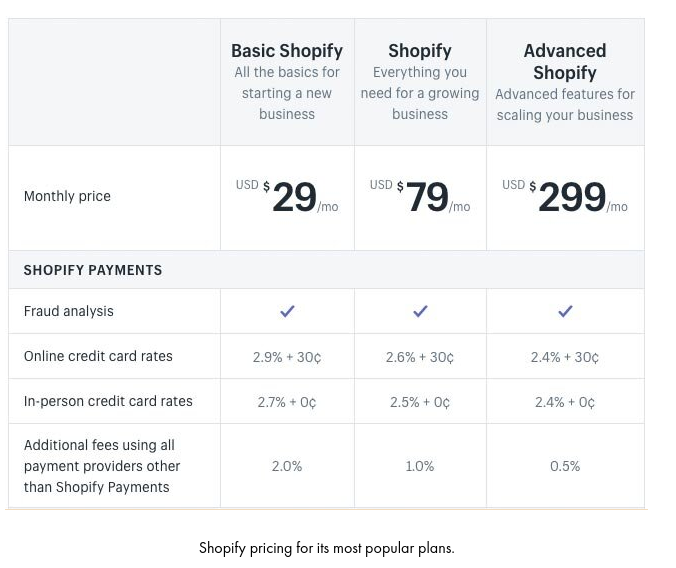The image size is (676, 568).
Task: Click the $29 per month price
Action: pyautogui.click(x=294, y=197)
